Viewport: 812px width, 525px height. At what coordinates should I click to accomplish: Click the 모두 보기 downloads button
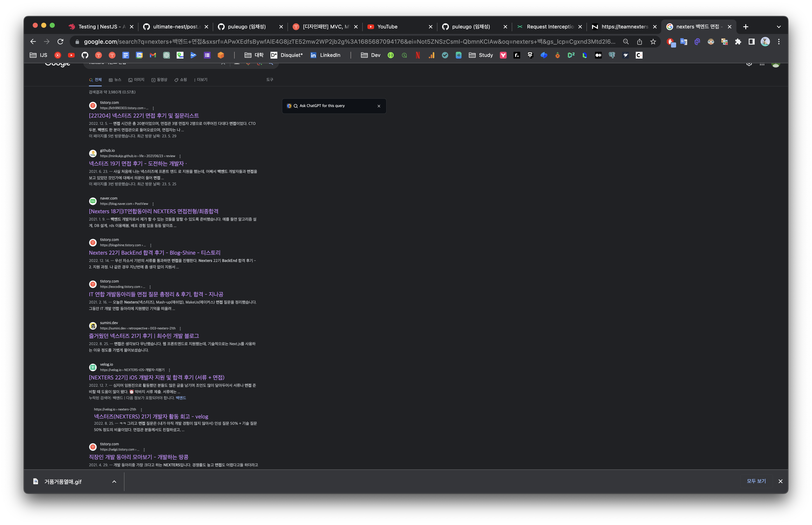tap(756, 481)
